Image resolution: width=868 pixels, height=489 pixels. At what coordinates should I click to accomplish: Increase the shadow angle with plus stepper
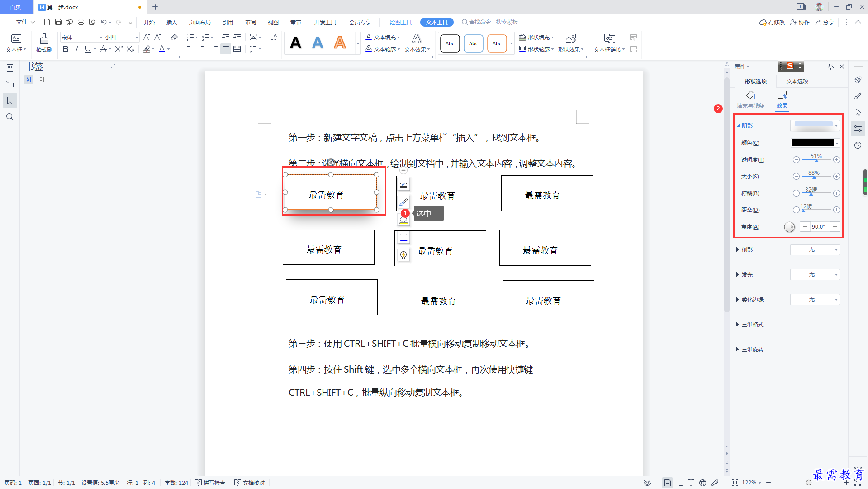pos(835,227)
